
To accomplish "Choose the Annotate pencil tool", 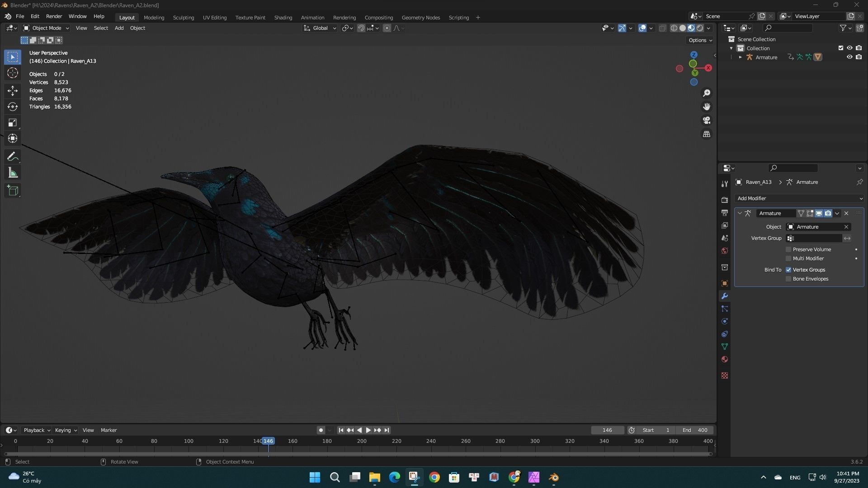I will pyautogui.click(x=13, y=157).
